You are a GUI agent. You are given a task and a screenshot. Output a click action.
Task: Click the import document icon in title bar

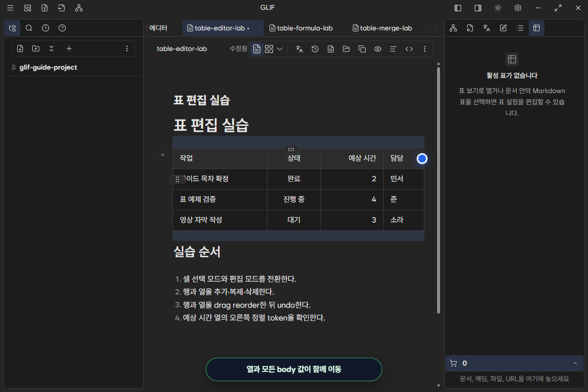[61, 8]
